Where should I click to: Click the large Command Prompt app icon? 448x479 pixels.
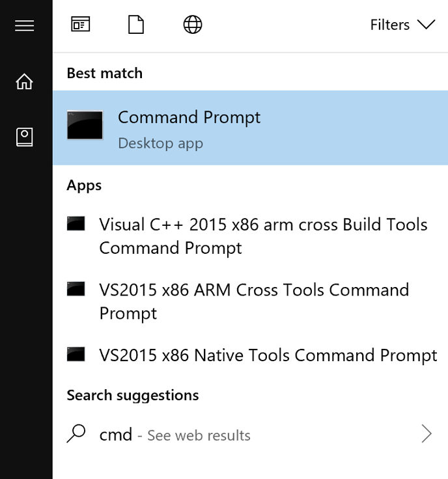[x=85, y=126]
